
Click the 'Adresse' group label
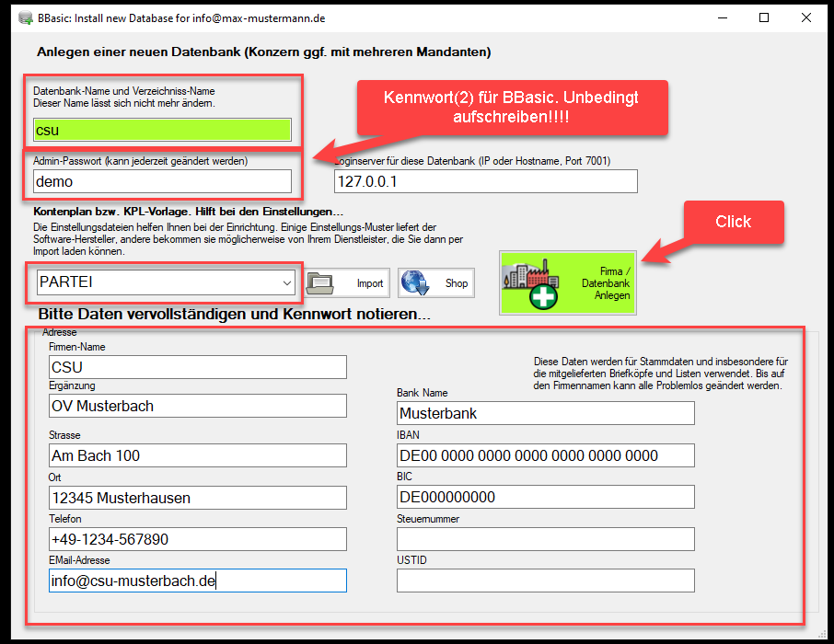(x=60, y=332)
